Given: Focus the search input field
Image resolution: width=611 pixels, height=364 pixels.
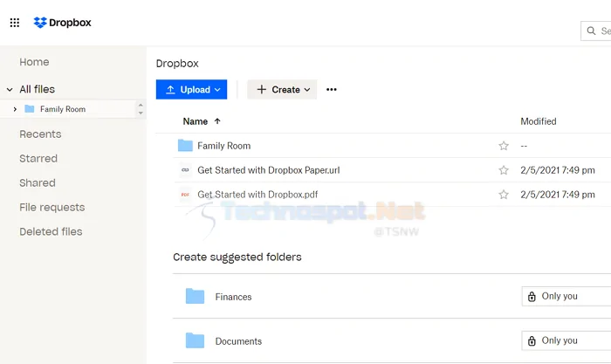Looking at the screenshot, I should (x=596, y=31).
